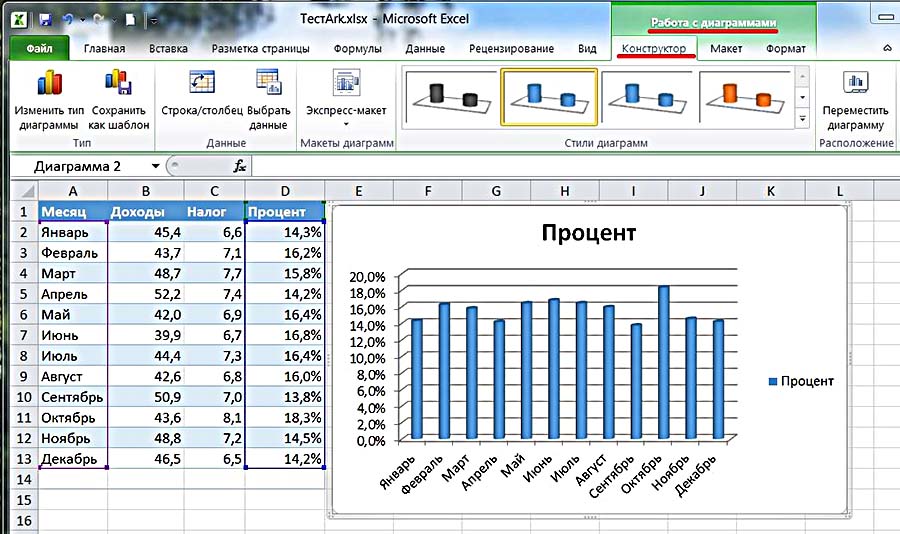The height and width of the screenshot is (534, 900).
Task: Open the Customize Quick Access Toolbar dropdown
Action: [x=154, y=21]
